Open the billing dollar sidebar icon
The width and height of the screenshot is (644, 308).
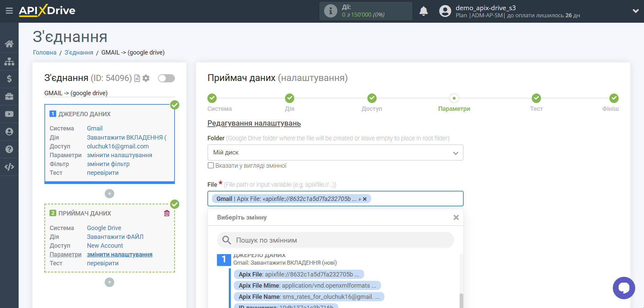point(9,79)
